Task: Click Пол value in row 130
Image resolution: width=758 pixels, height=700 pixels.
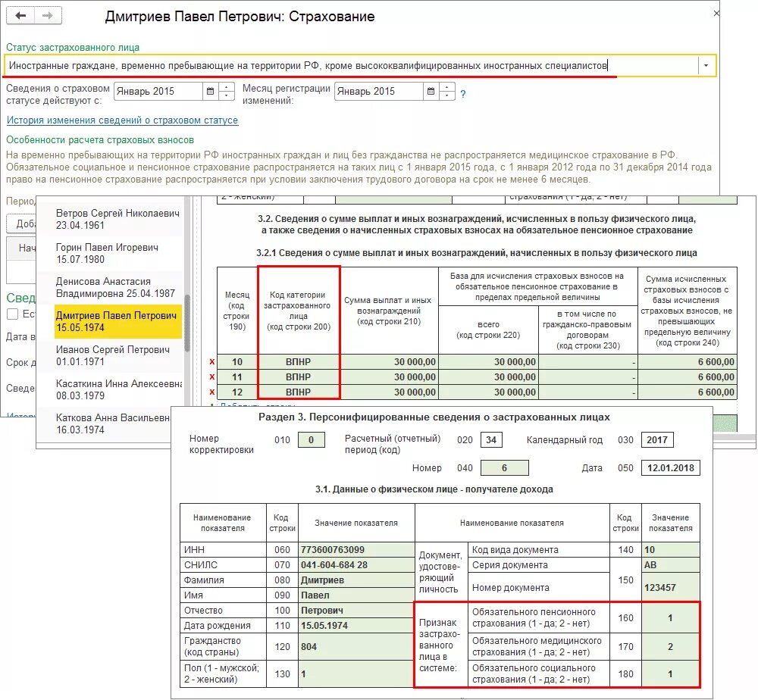Action: tap(356, 673)
